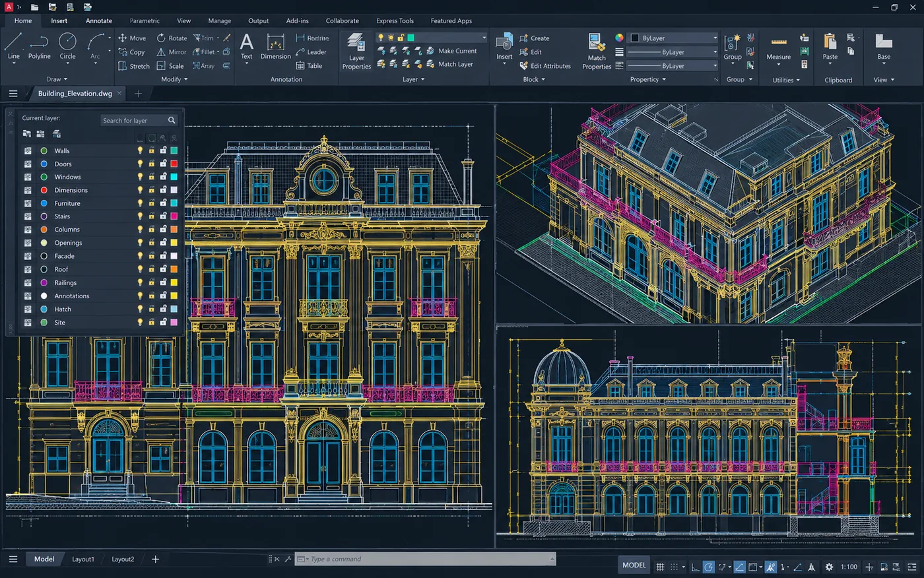Pick the Stretch tool

[134, 66]
